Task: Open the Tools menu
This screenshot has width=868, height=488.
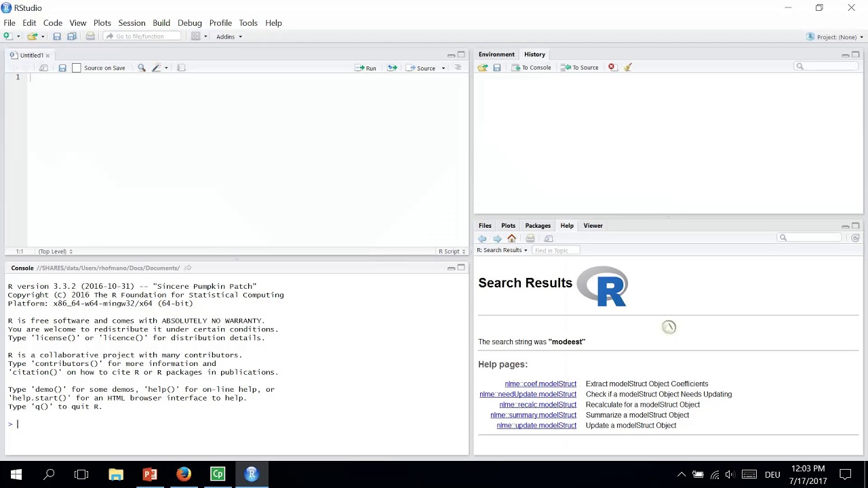Action: [248, 23]
